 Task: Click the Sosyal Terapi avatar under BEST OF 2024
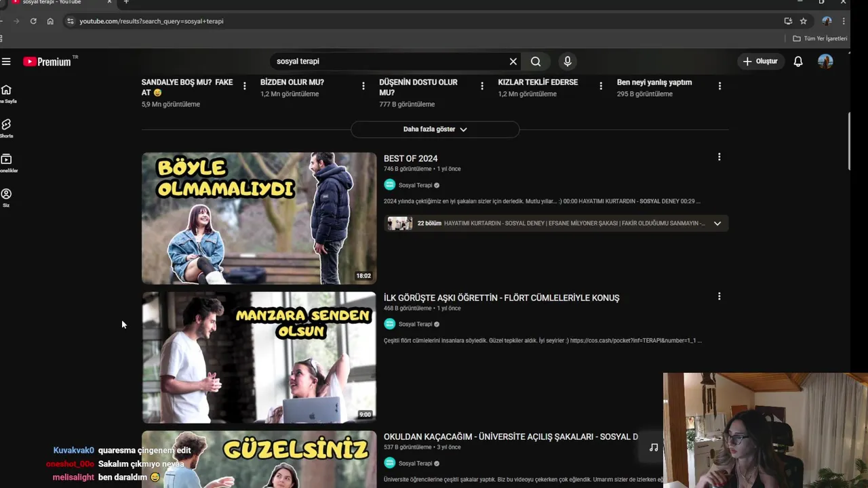(x=389, y=185)
